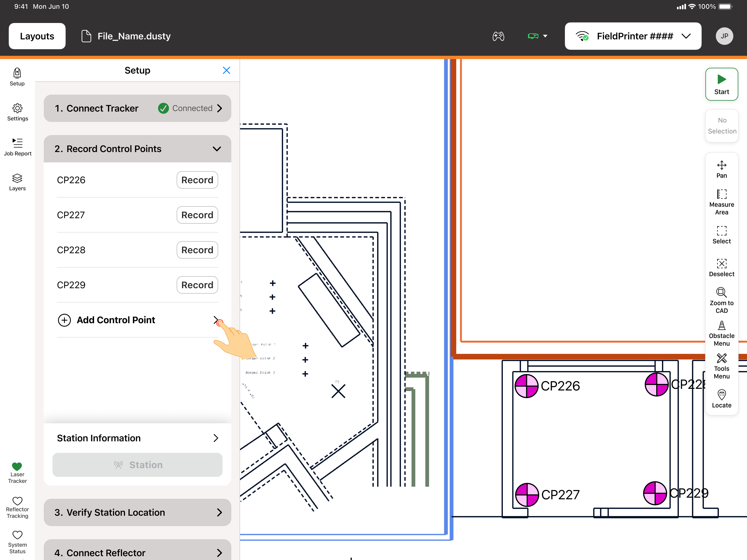
Task: Open Settings in the sidebar
Action: [17, 112]
